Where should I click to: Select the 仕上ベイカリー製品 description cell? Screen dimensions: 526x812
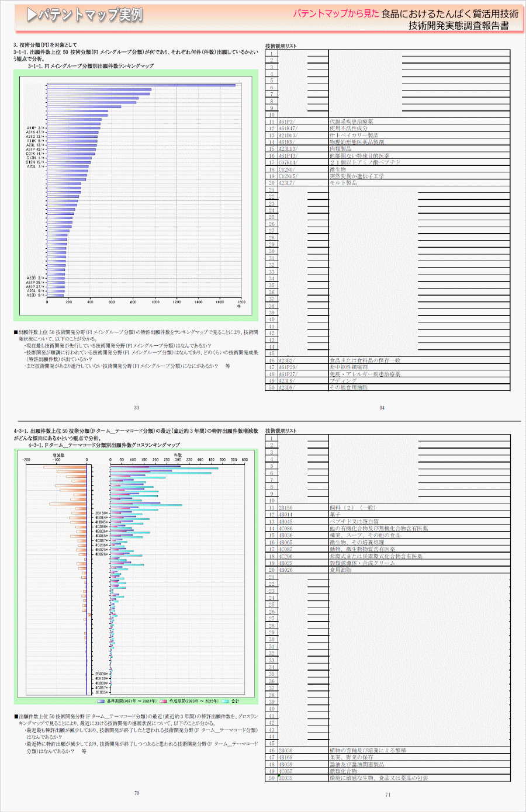coord(354,135)
